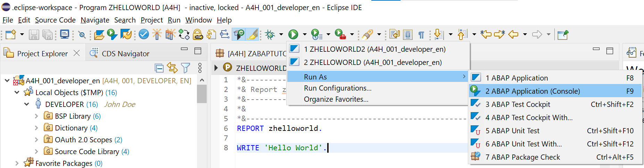Click the Filter funnel icon in Project Explorer
Screen dimensions: 644x168
[185, 68]
